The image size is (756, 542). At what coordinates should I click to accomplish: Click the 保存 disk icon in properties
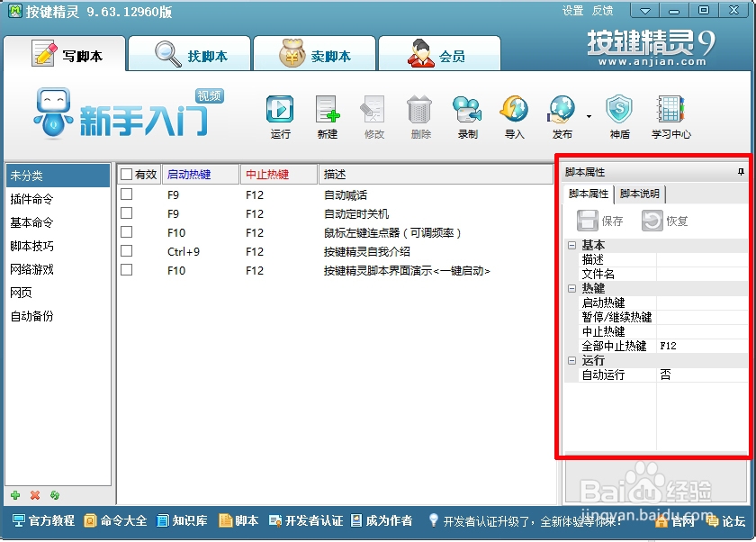pos(587,221)
